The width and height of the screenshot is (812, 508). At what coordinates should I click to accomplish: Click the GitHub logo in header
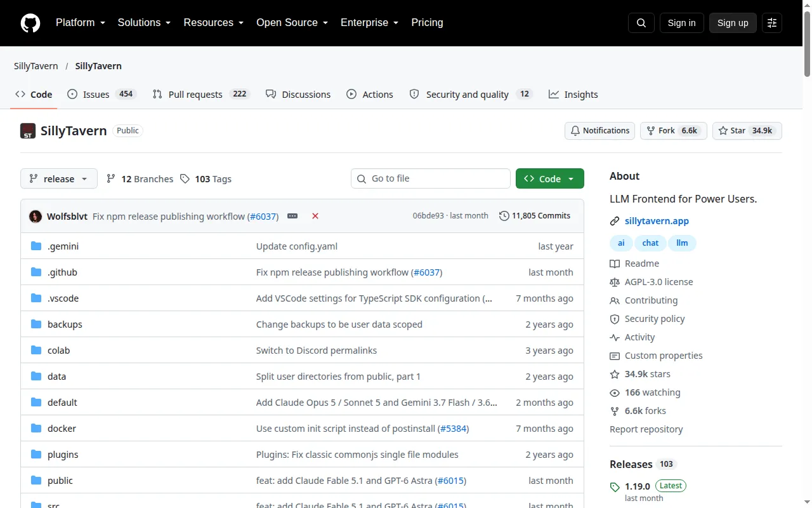tap(30, 23)
